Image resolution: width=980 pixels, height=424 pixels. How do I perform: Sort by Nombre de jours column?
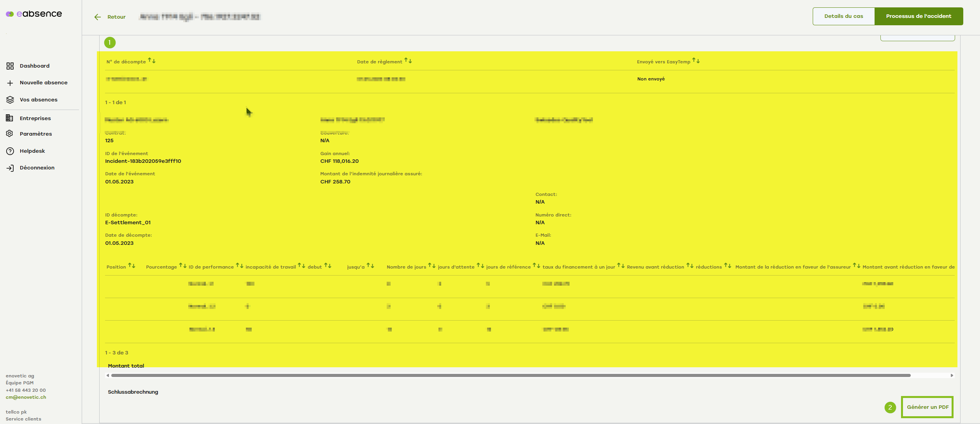tap(431, 266)
